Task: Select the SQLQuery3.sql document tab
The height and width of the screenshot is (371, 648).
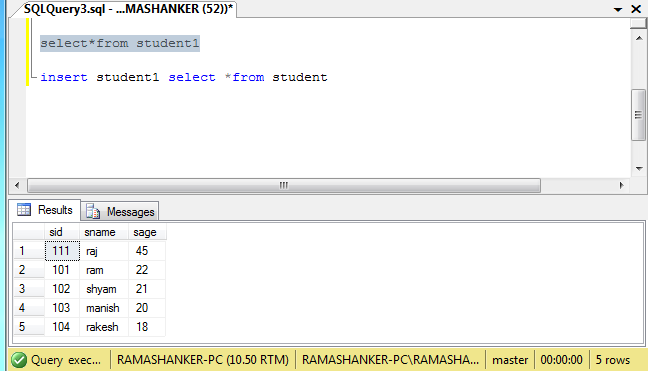Action: coord(128,9)
